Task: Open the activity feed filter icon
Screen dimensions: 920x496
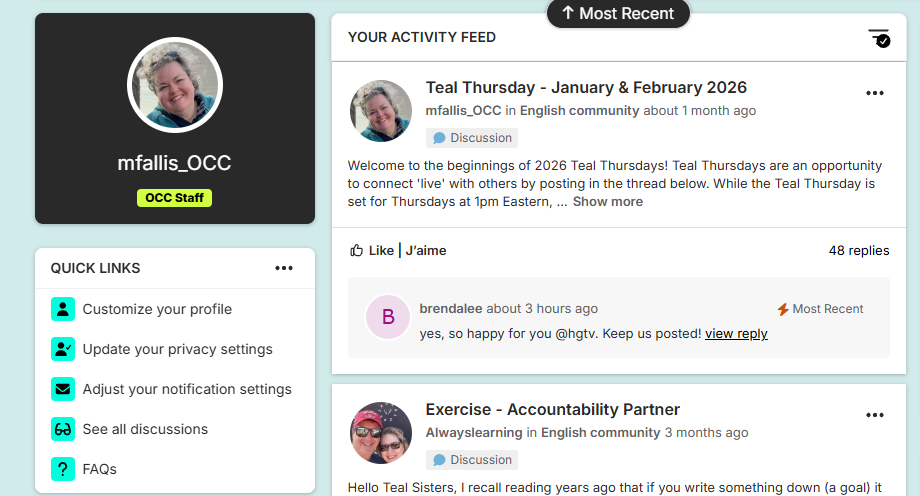Action: 879,38
